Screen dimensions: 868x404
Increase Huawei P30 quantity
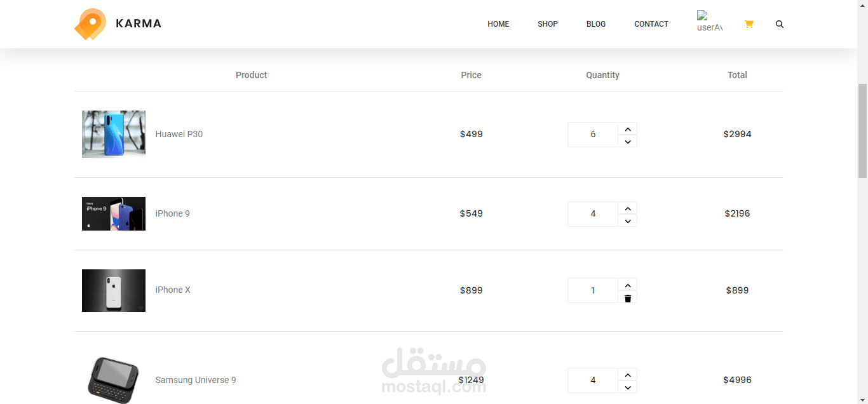click(628, 129)
